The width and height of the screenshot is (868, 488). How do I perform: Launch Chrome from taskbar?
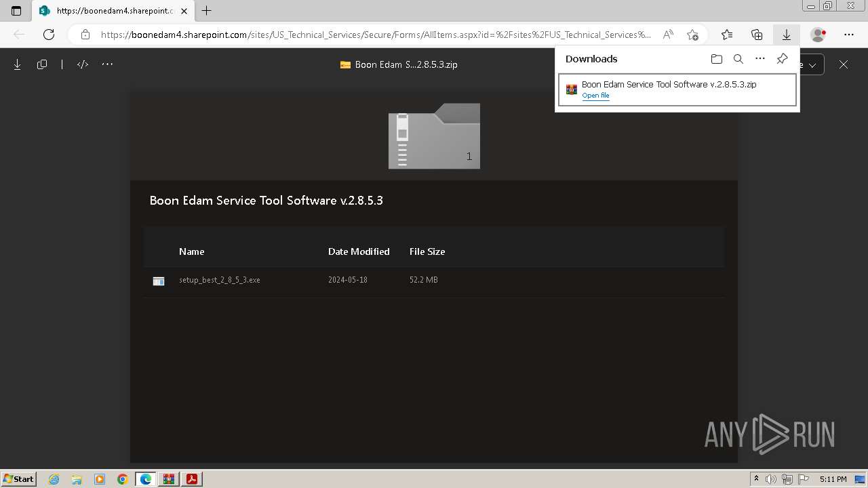[122, 479]
